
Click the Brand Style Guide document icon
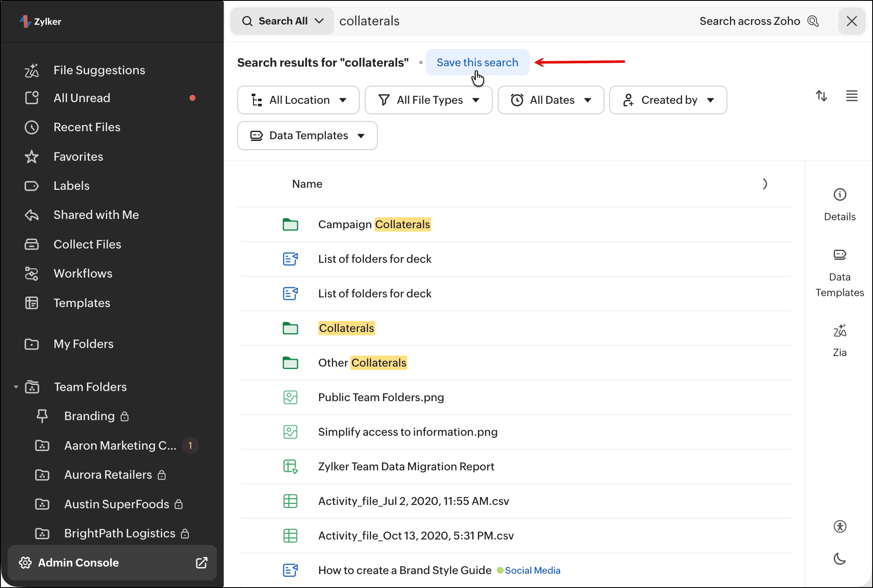[290, 570]
